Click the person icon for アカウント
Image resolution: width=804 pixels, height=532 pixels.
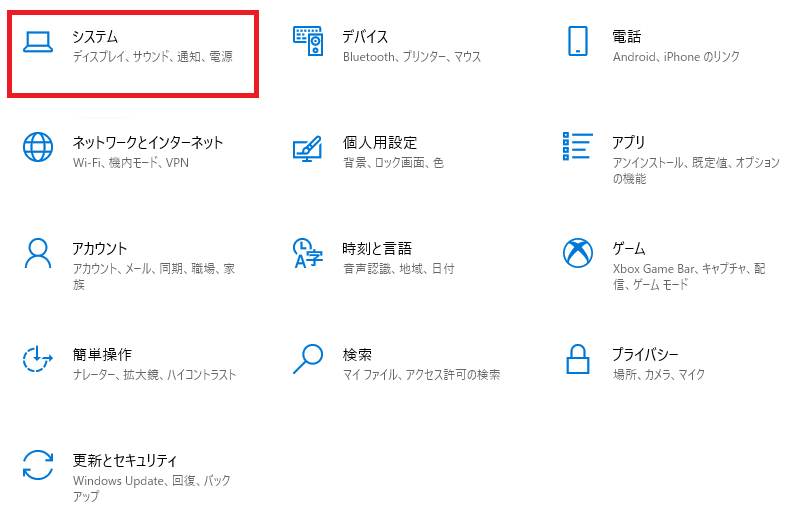[38, 253]
